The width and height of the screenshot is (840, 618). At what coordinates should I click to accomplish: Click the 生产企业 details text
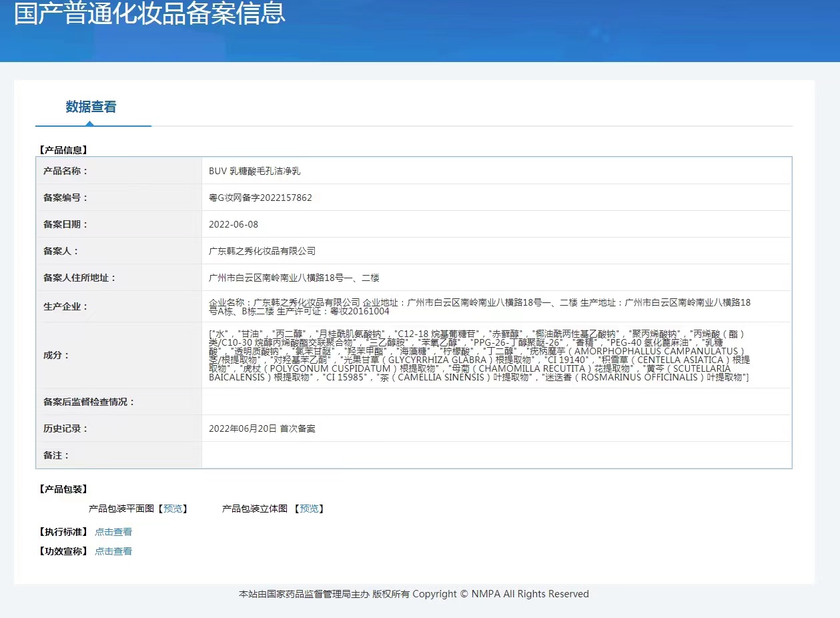(479, 306)
